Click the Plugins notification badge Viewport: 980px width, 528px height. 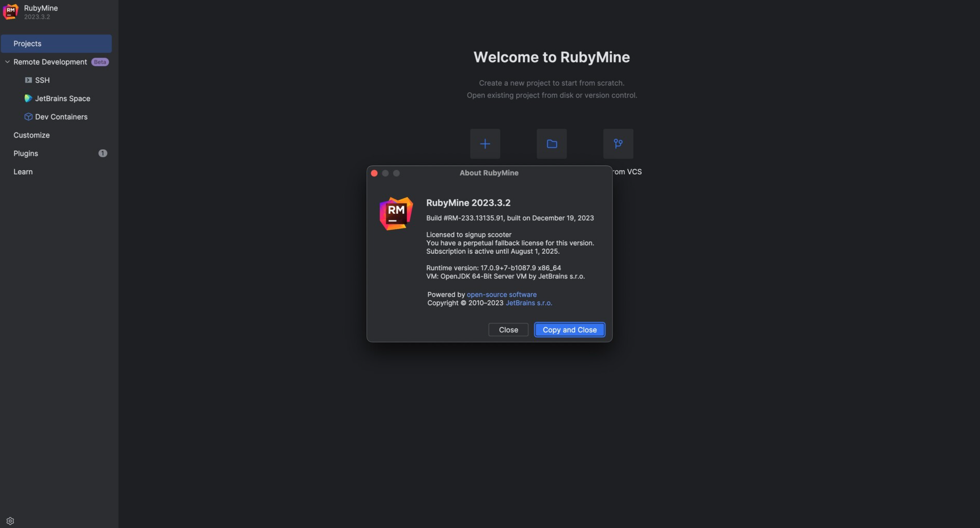point(103,153)
